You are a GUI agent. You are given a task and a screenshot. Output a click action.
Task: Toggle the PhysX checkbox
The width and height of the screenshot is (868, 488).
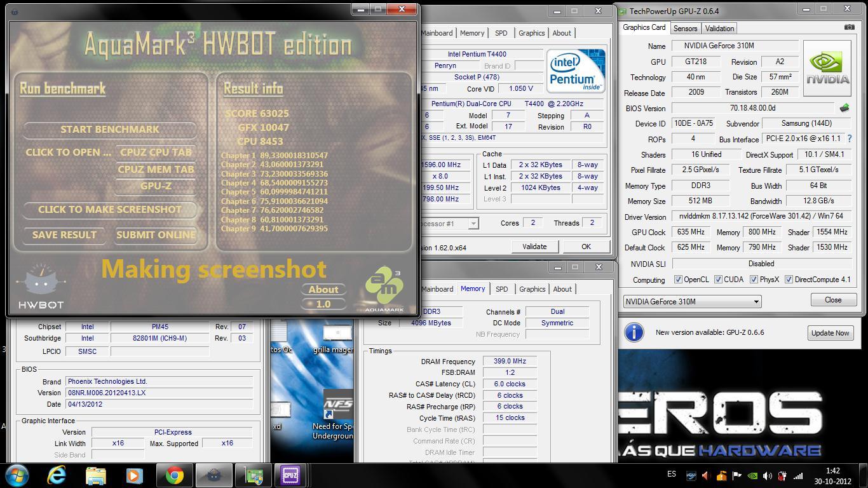pyautogui.click(x=754, y=280)
